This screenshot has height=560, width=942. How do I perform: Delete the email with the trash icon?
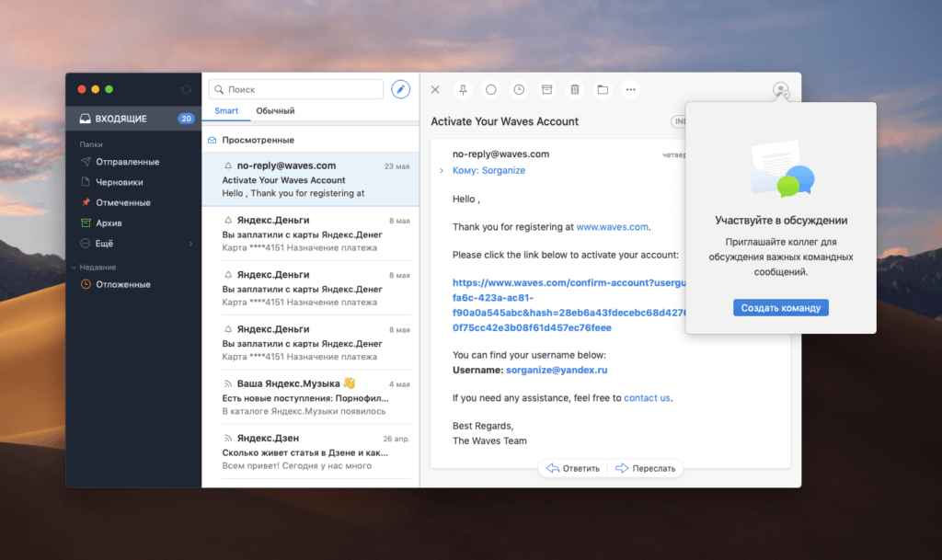[x=575, y=89]
